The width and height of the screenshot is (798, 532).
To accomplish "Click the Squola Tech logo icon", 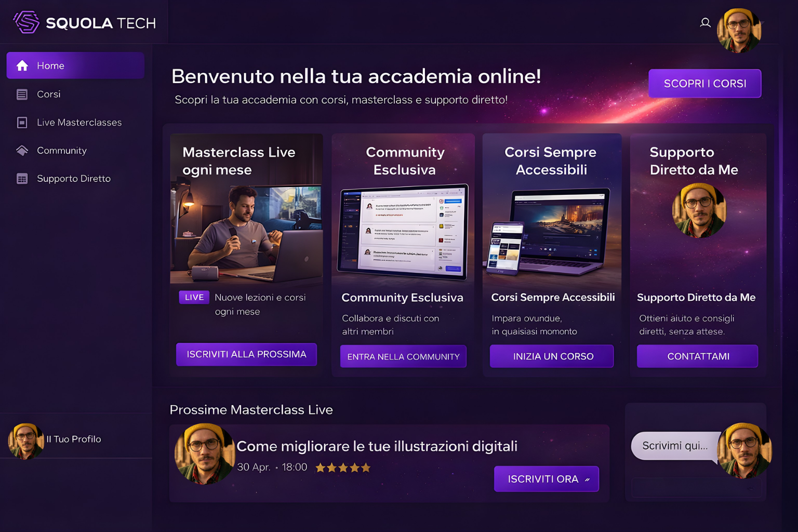I will (26, 22).
